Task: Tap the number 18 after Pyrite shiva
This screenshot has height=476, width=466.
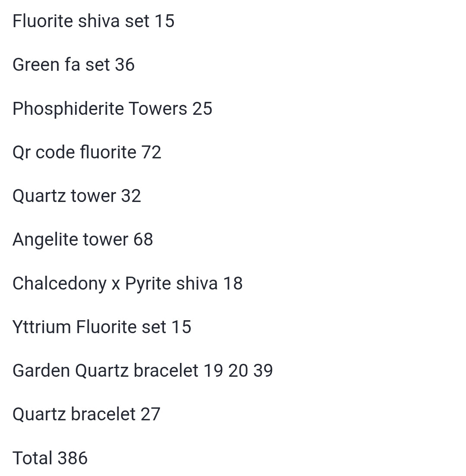Action: coord(233,284)
